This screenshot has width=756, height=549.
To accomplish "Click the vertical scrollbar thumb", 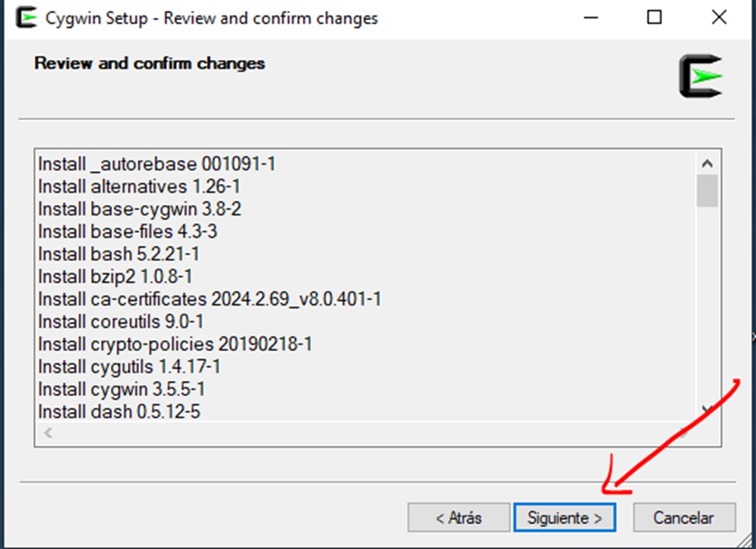I will 706,191.
